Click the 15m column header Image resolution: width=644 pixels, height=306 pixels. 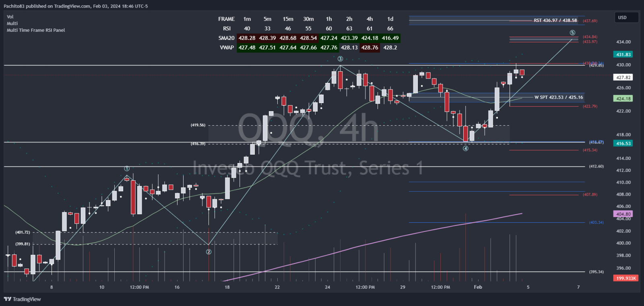(x=288, y=19)
